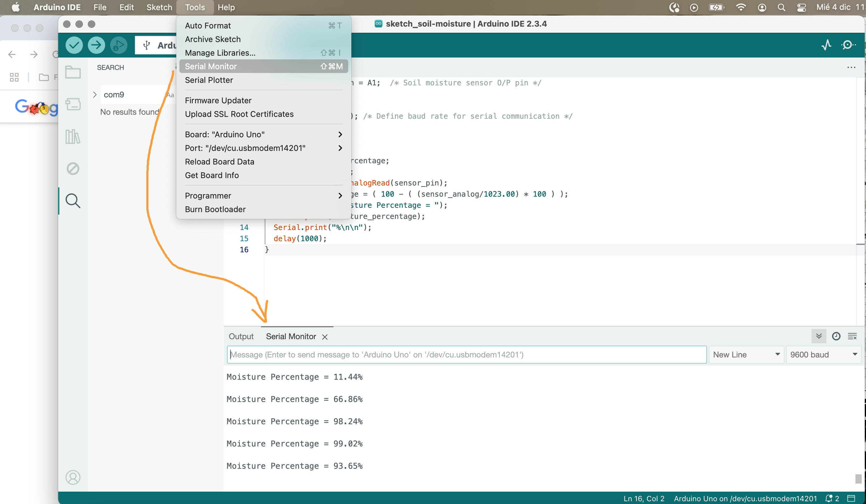The width and height of the screenshot is (866, 504).
Task: Expand the search replace chevron beside com9
Action: (95, 95)
